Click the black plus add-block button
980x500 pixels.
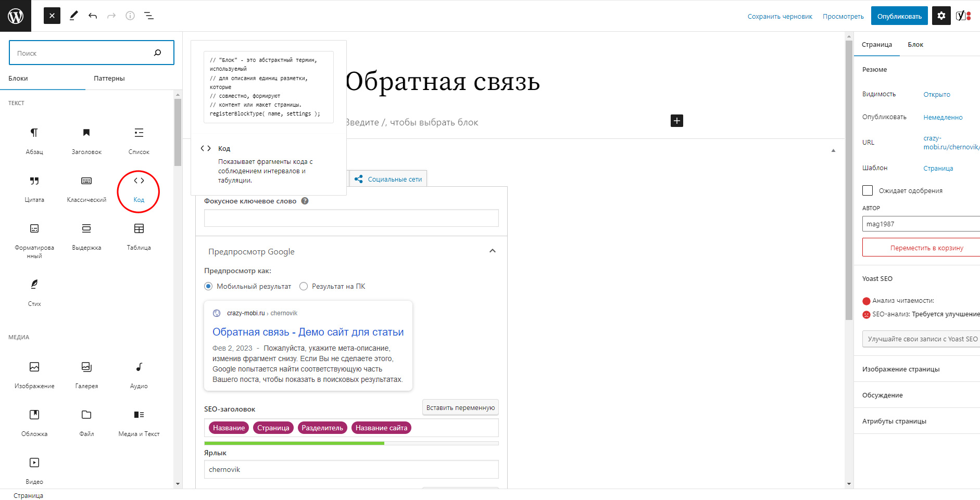pos(676,121)
